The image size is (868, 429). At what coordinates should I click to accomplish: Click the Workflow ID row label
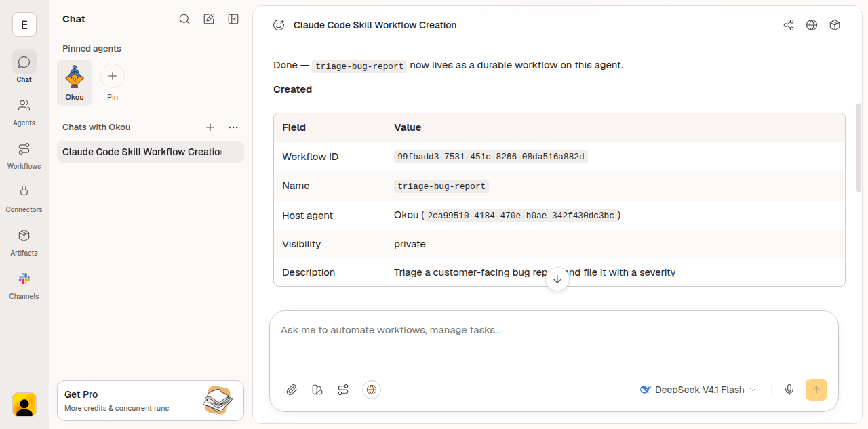tap(310, 157)
